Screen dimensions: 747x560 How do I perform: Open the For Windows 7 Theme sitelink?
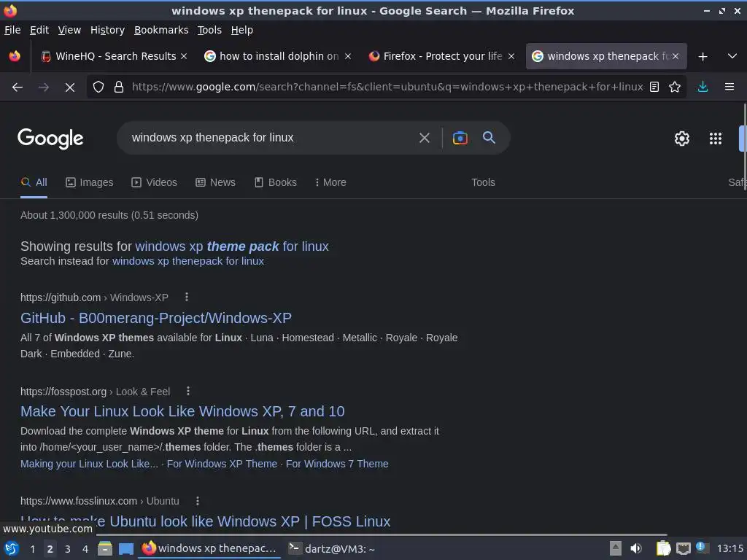point(337,464)
